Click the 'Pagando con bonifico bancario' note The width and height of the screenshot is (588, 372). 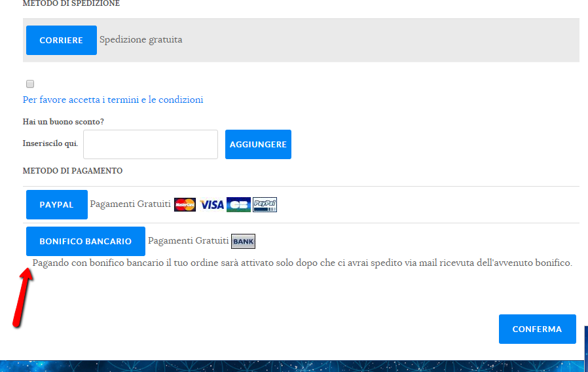[303, 263]
